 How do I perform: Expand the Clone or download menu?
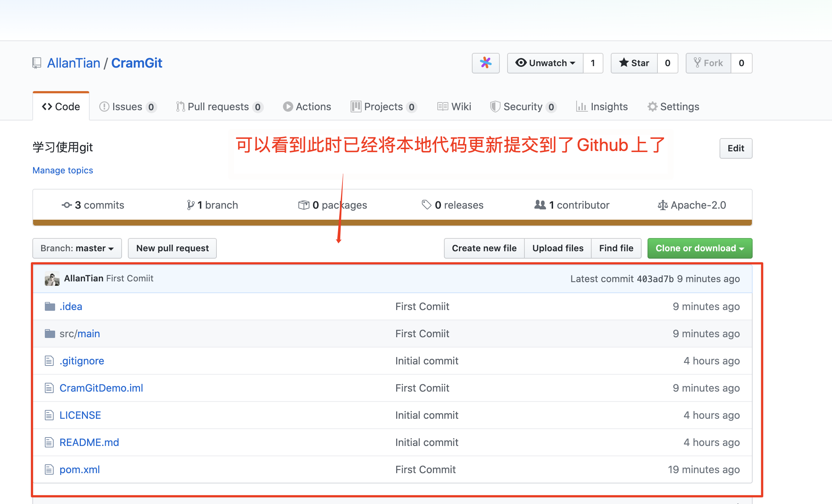point(700,248)
